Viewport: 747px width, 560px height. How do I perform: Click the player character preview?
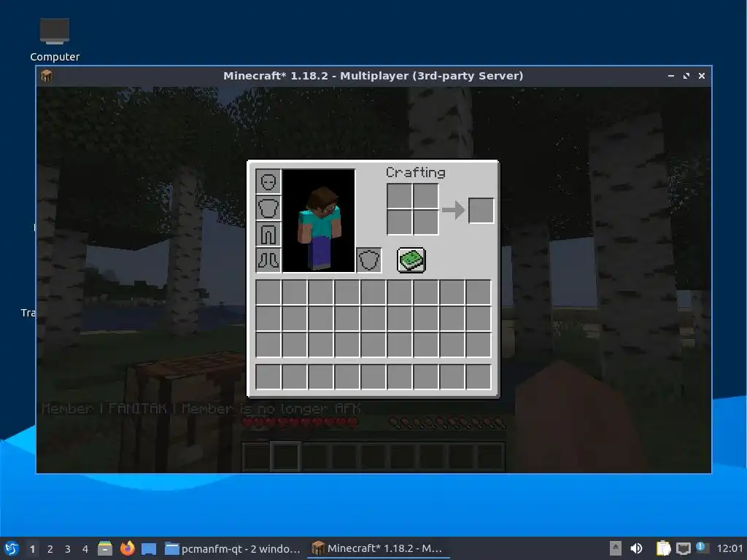(319, 221)
